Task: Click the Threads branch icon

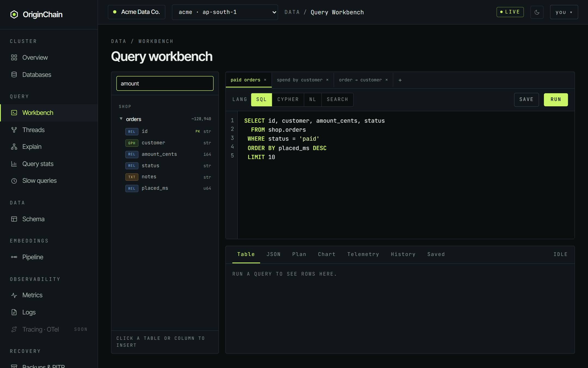Action: point(14,130)
